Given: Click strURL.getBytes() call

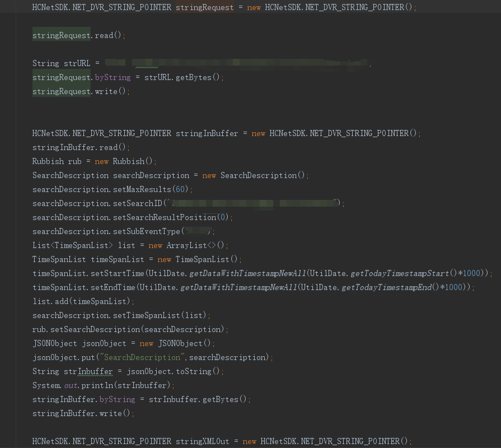Looking at the screenshot, I should [182, 77].
